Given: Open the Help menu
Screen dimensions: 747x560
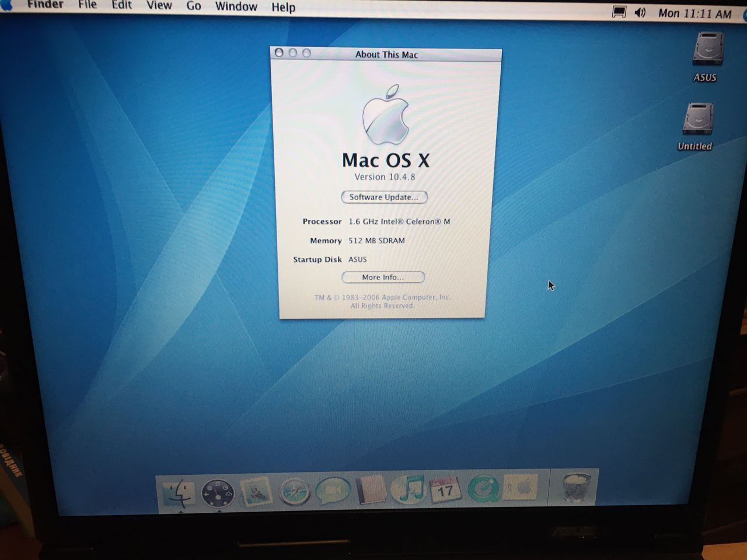Looking at the screenshot, I should pos(283,7).
